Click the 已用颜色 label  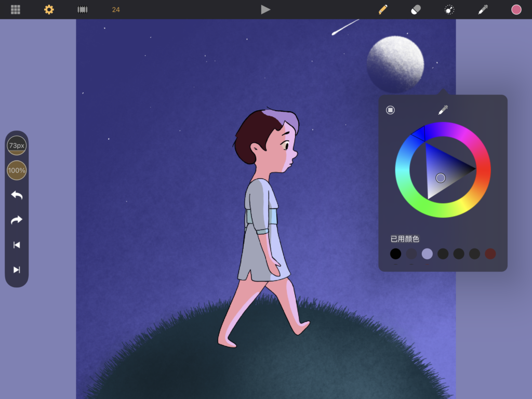point(405,239)
